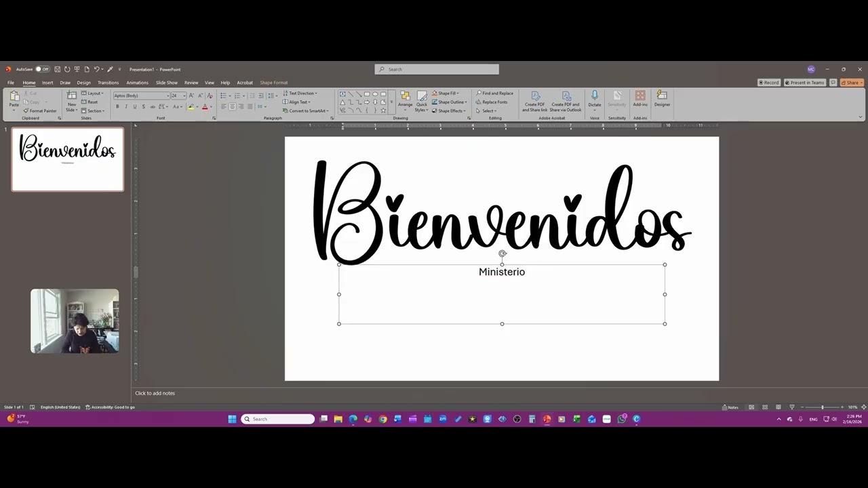The width and height of the screenshot is (868, 488).
Task: Click the Arrange button
Action: click(x=406, y=99)
